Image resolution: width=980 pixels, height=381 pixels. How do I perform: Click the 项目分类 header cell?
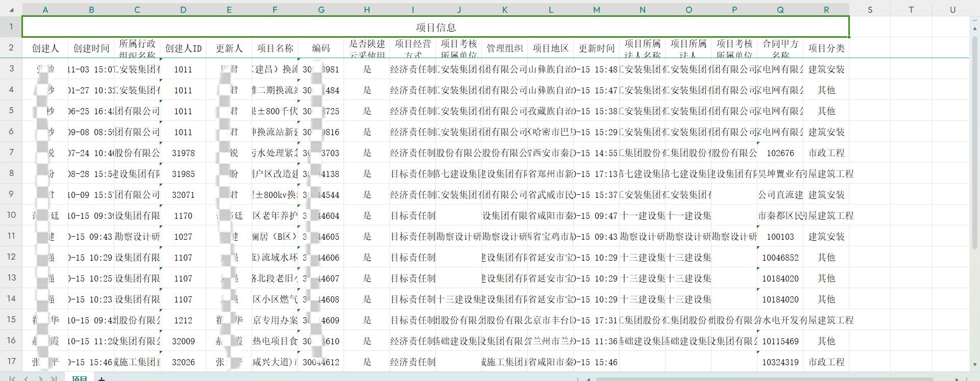pos(826,48)
